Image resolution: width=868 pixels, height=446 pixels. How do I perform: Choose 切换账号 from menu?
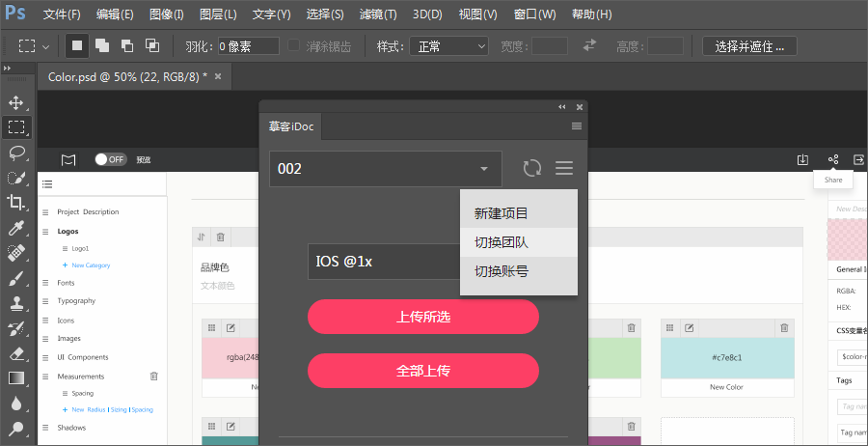coord(519,271)
